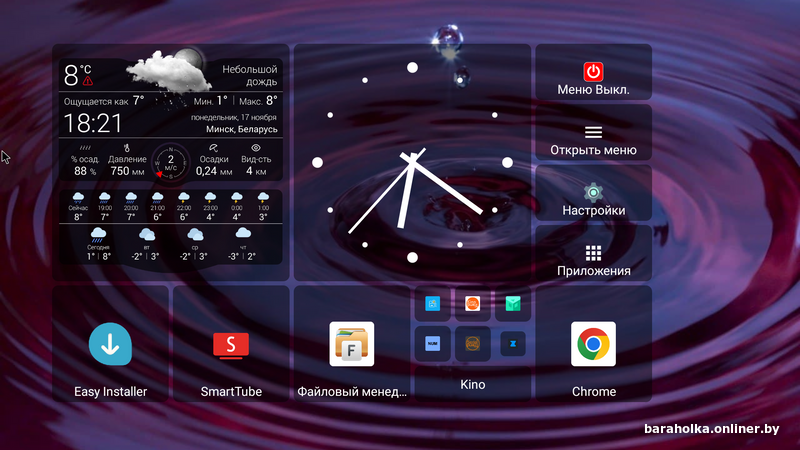Launch SmartTube from the home screen

(231, 344)
